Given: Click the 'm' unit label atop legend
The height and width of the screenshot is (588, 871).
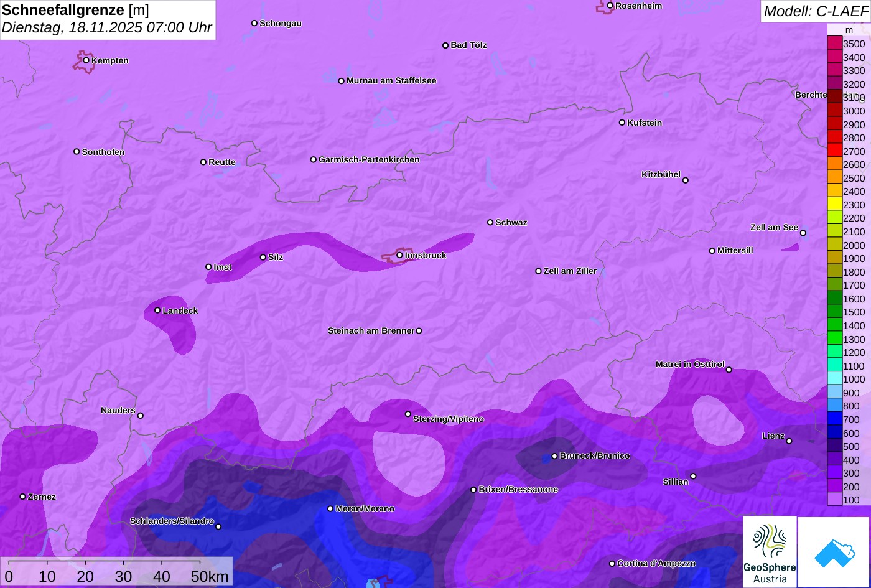Looking at the screenshot, I should (849, 30).
